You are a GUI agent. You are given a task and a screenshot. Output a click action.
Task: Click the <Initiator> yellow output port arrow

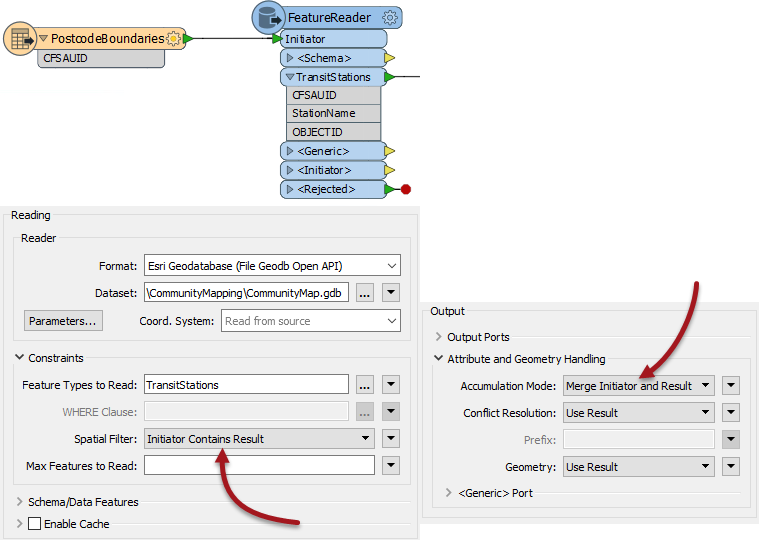click(x=390, y=170)
